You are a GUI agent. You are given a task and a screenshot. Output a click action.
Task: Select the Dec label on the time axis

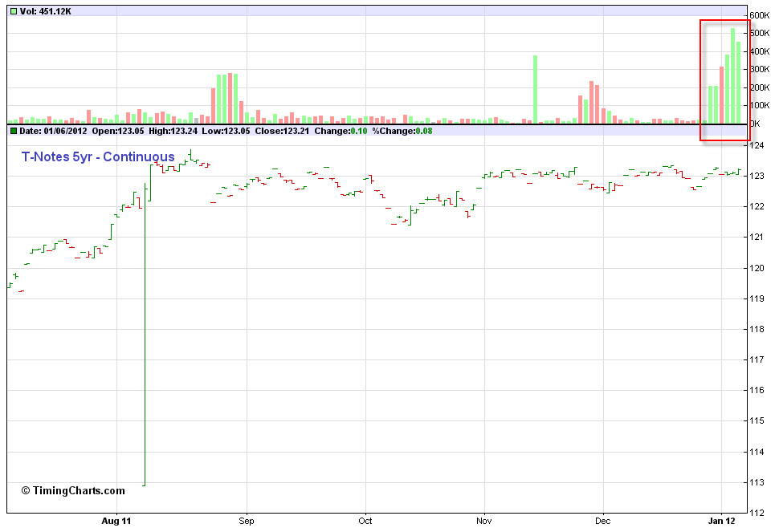pyautogui.click(x=603, y=521)
